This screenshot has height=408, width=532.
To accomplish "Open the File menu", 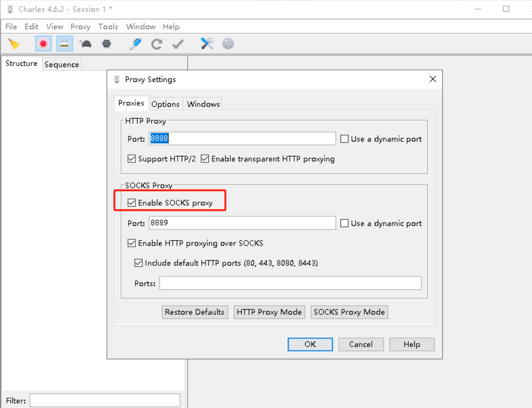I will click(x=11, y=26).
